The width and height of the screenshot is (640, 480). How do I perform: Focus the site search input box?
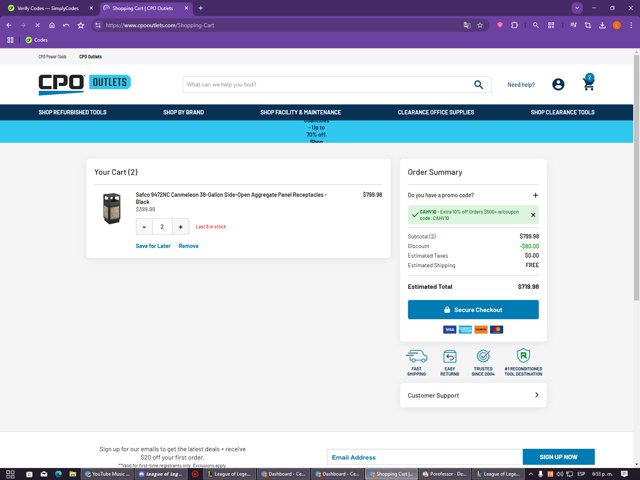click(327, 84)
